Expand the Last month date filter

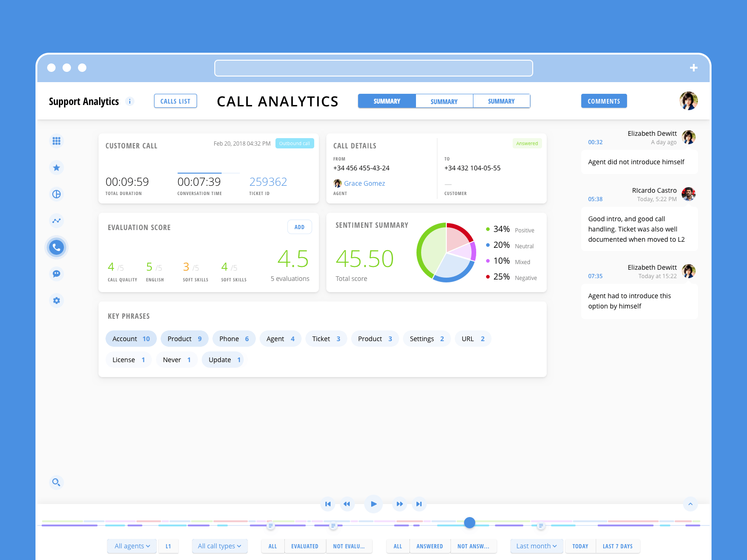coord(536,546)
